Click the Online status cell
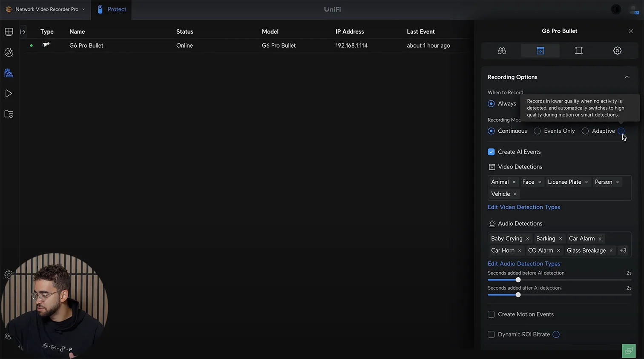This screenshot has width=644, height=359. 184,46
